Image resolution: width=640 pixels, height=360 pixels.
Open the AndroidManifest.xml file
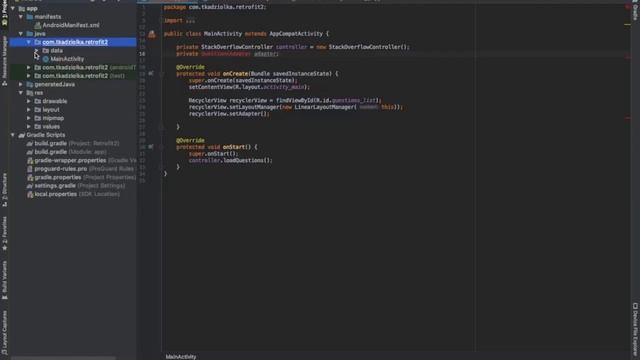tap(71, 25)
